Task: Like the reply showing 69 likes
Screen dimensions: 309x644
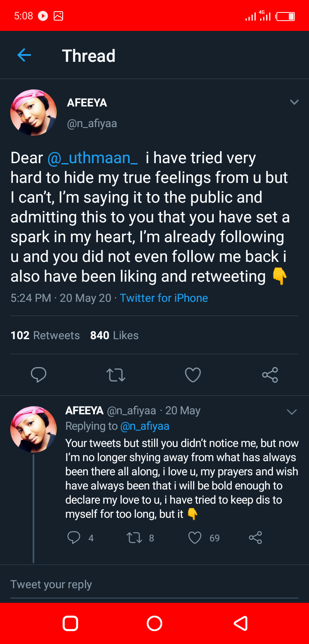Action: coord(195,538)
